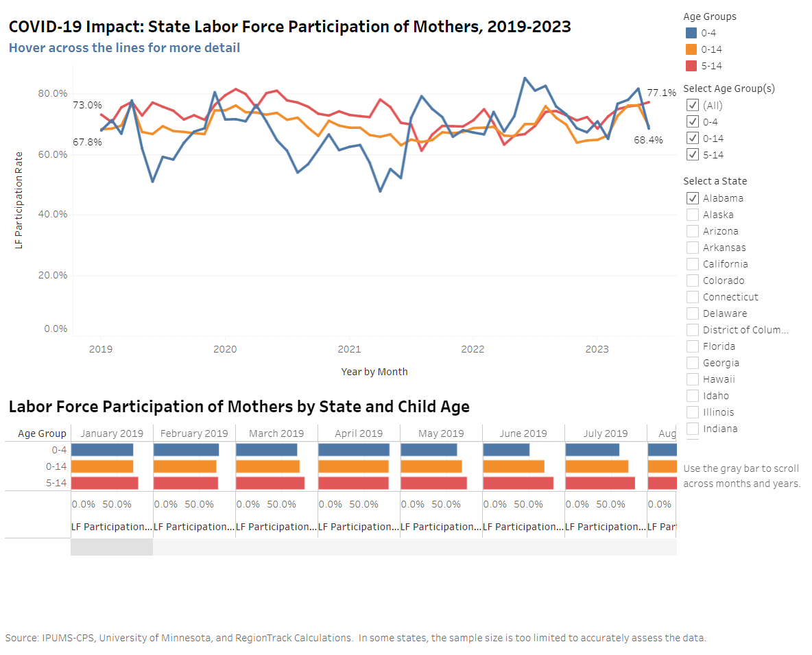Viewport: 812px width, 655px height.
Task: Select the California state checkbox
Action: pos(693,264)
